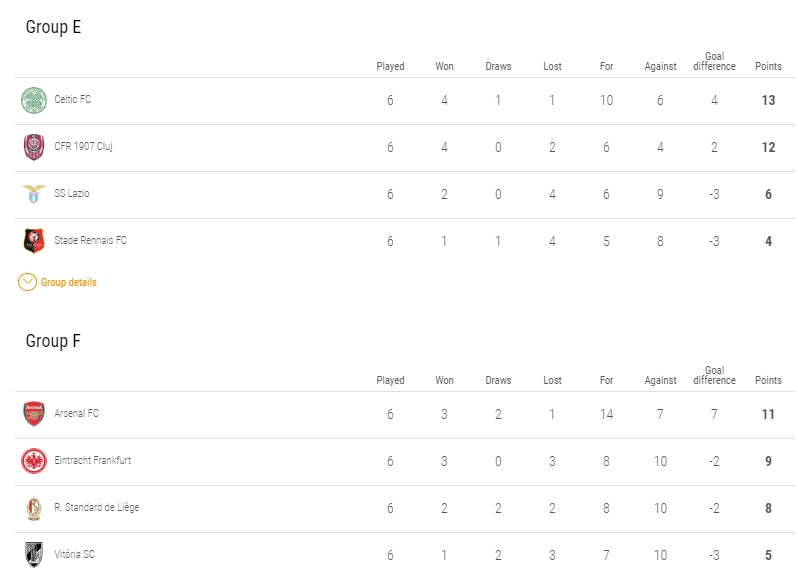
Task: Click Played column header in Group F
Action: (390, 381)
